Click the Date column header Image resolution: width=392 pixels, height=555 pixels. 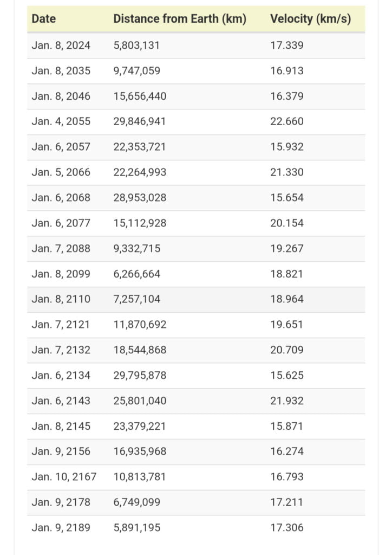point(44,19)
